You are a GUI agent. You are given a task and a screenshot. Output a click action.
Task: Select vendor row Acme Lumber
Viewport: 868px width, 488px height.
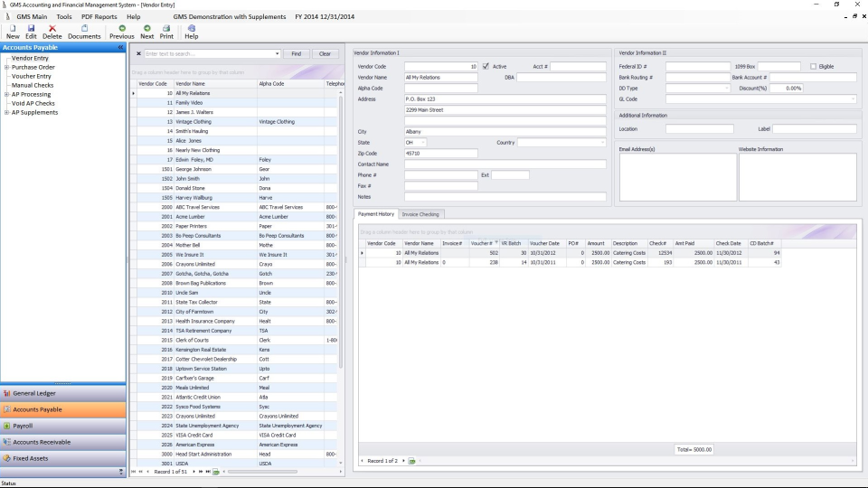[235, 217]
